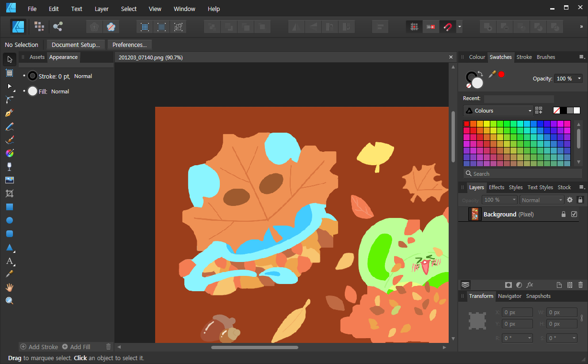This screenshot has width=588, height=364.
Task: Select the Artboard tool
Action: point(10,73)
